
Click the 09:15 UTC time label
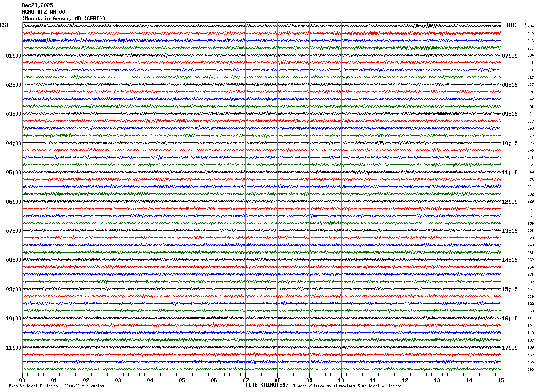tap(510, 114)
